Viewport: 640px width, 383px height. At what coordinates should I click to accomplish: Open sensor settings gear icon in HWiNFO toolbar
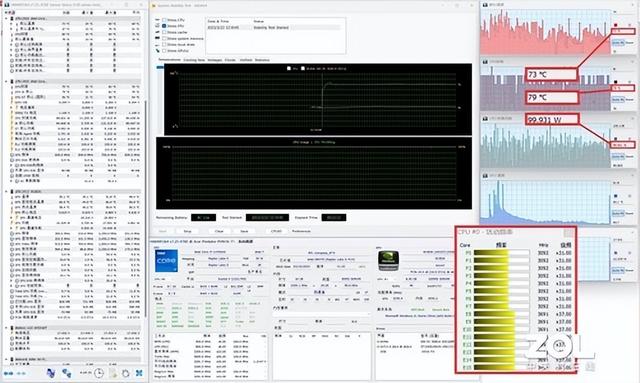click(126, 373)
